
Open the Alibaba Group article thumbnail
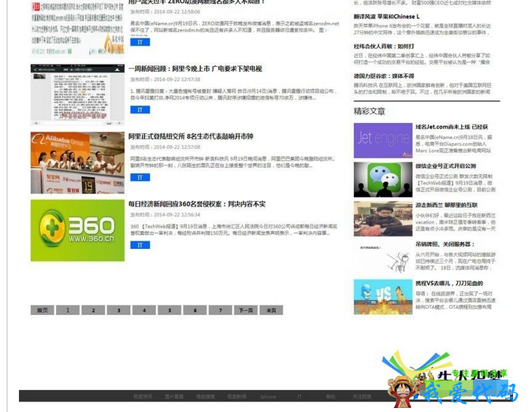point(77,163)
